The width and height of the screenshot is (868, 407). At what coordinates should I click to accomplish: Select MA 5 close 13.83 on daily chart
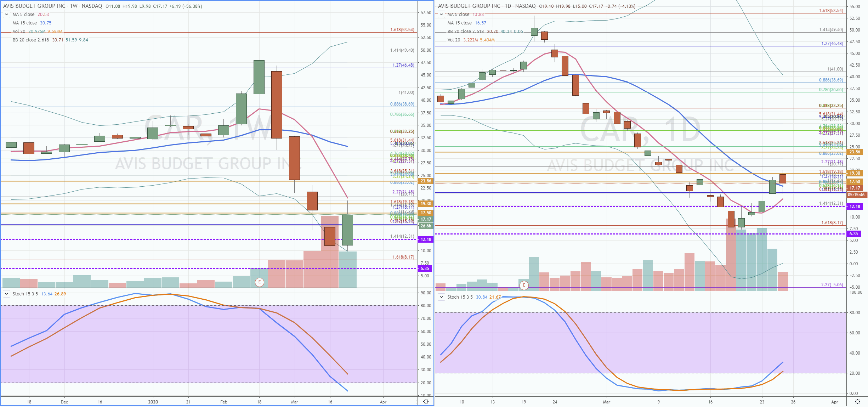click(x=466, y=15)
